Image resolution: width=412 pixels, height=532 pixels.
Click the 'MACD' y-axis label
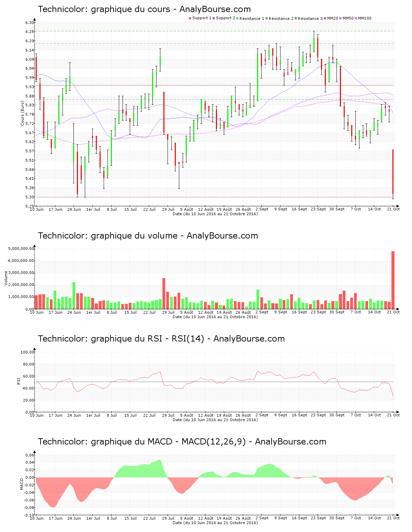coord(22,484)
